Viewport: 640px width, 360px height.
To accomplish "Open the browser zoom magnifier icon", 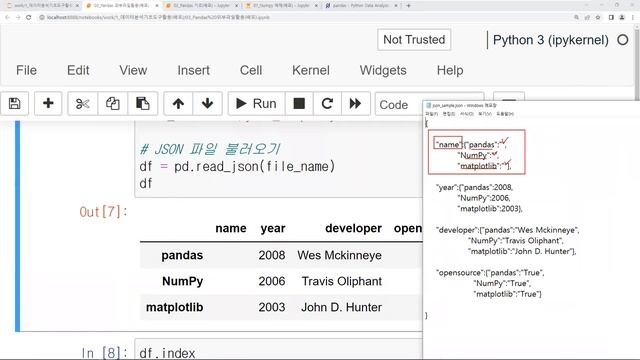I will tap(576, 18).
